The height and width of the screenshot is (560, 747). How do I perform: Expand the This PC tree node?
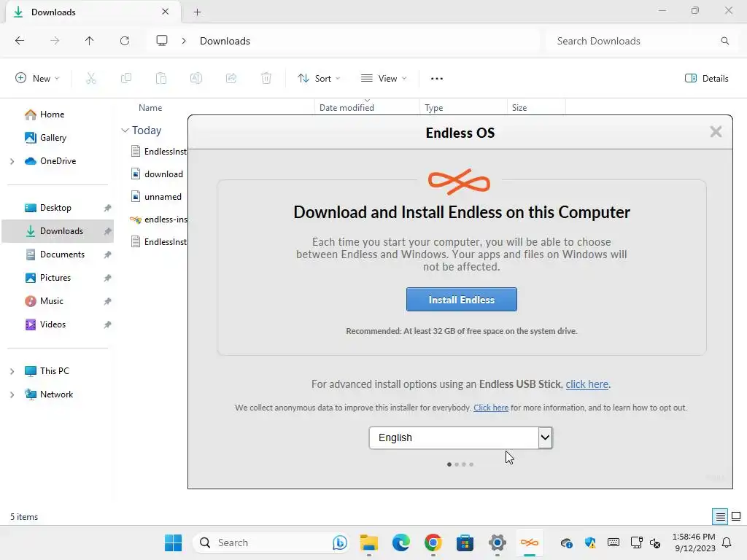[x=12, y=371]
